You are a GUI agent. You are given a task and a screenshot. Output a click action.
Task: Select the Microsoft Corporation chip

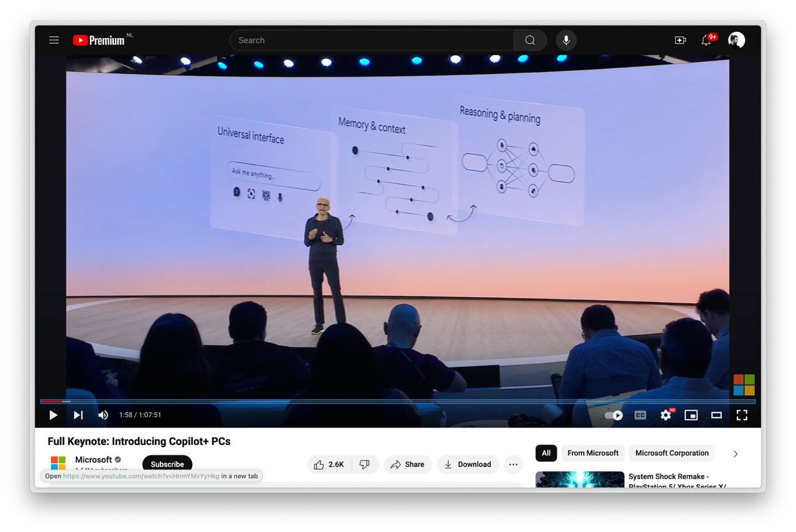(x=672, y=453)
